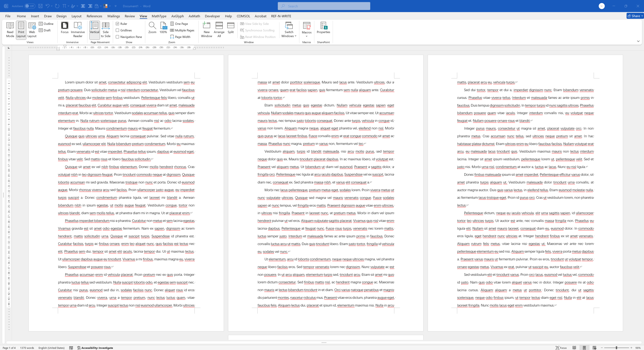The image size is (644, 350).
Task: Click the Multiple Pages button
Action: click(182, 30)
